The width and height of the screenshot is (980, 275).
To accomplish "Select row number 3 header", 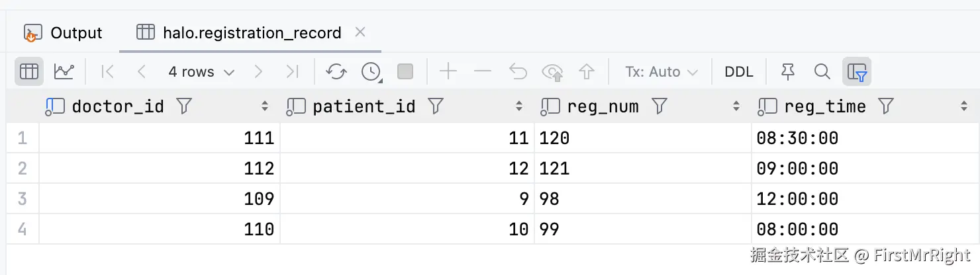I will click(23, 198).
